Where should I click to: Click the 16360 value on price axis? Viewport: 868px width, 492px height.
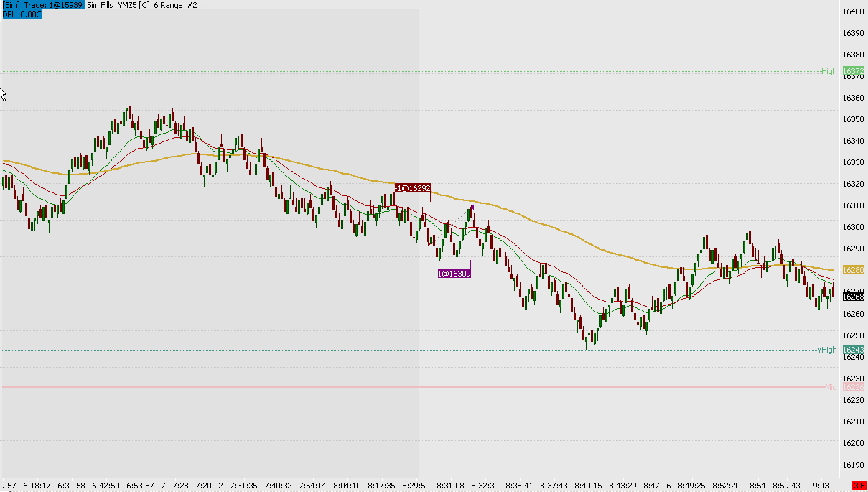[x=853, y=98]
